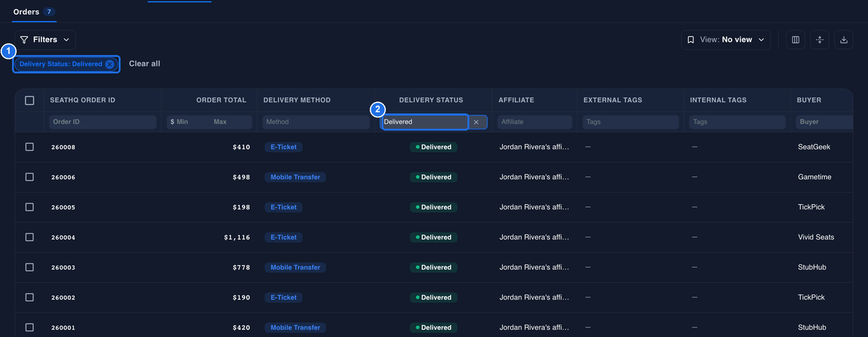Clear the Delivered column filter with its X
868x337 pixels.
476,122
